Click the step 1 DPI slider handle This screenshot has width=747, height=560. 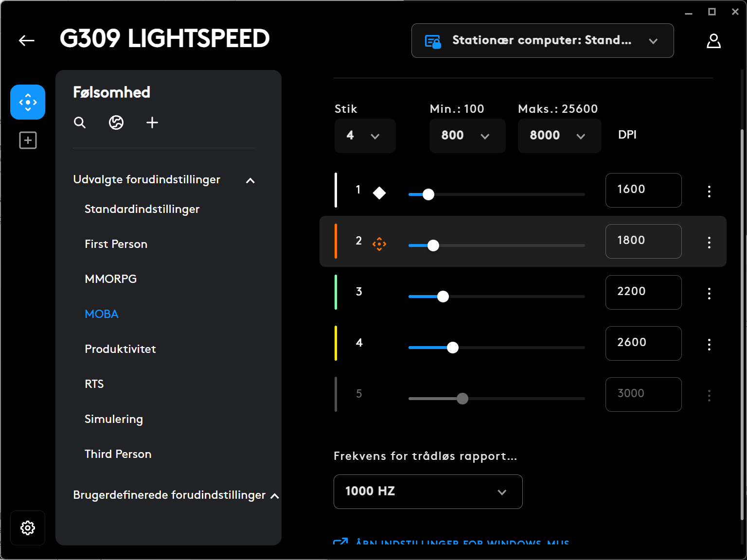[x=428, y=194]
